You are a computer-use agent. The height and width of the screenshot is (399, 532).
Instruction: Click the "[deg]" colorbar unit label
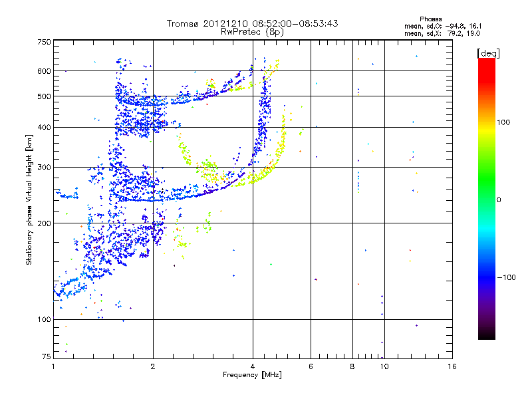[488, 53]
